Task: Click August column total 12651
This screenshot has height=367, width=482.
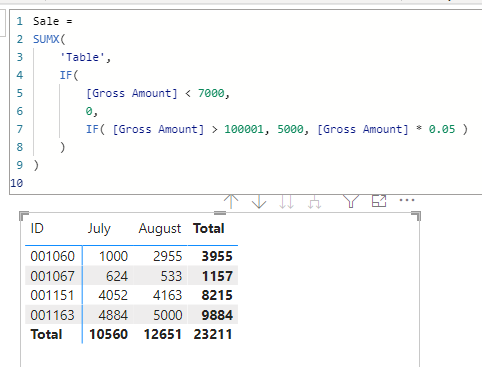Action: point(163,334)
